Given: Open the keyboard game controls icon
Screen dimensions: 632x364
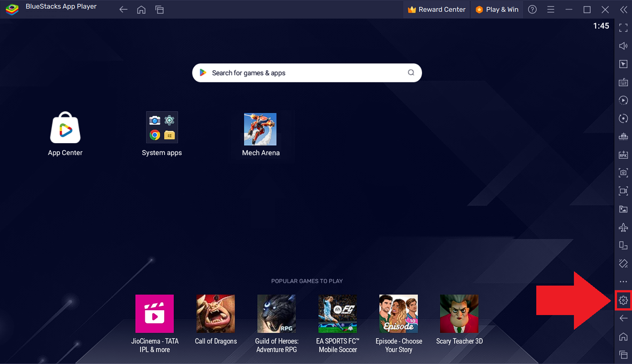Looking at the screenshot, I should tap(623, 82).
